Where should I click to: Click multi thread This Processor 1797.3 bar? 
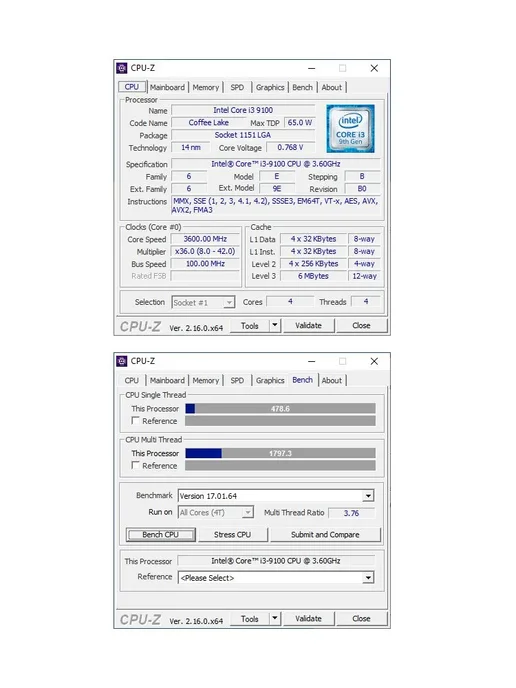tap(280, 453)
